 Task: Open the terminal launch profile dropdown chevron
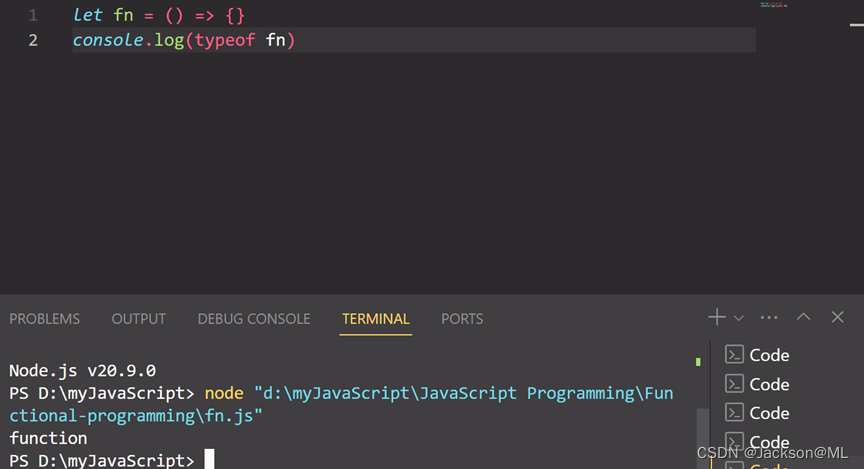[x=739, y=318]
